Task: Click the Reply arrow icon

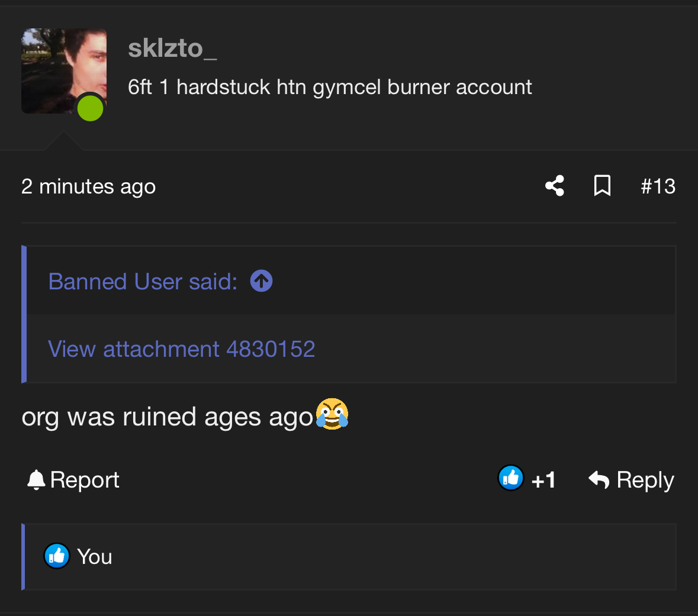Action: tap(599, 479)
